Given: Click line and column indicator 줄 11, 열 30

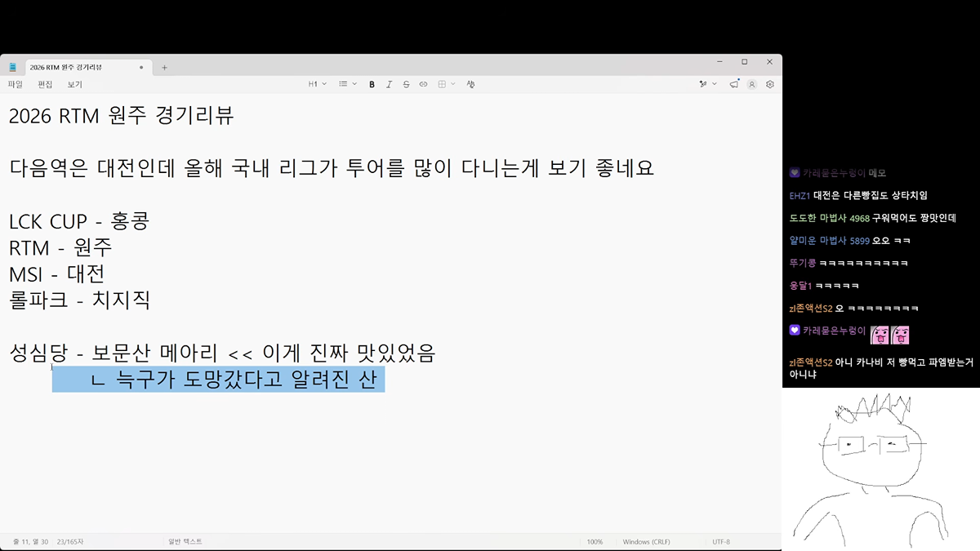Looking at the screenshot, I should tap(30, 542).
